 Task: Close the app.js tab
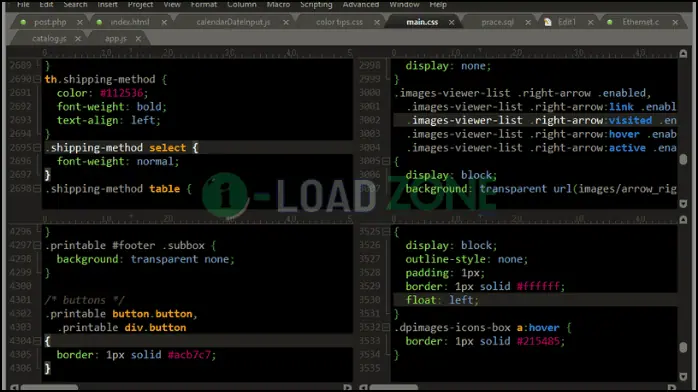138,39
